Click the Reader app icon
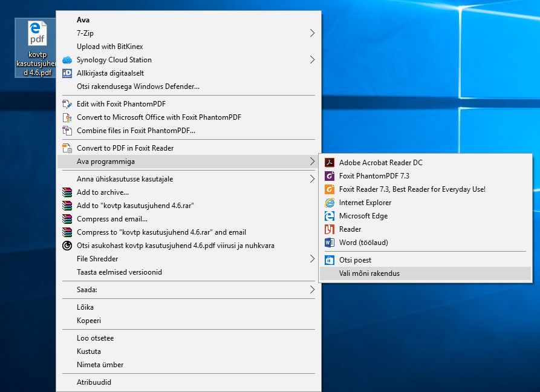This screenshot has height=392, width=540. pos(330,229)
